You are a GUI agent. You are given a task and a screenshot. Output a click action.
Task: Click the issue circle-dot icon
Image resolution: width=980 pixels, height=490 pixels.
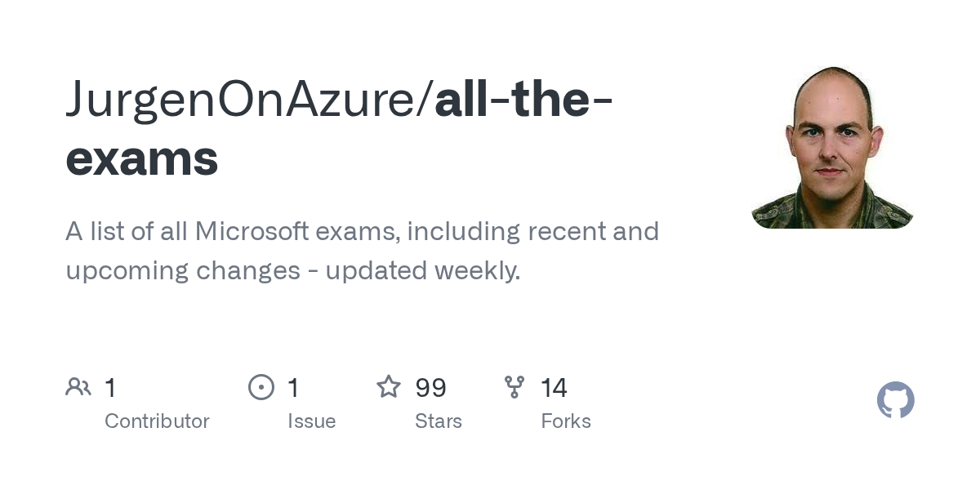click(x=261, y=387)
